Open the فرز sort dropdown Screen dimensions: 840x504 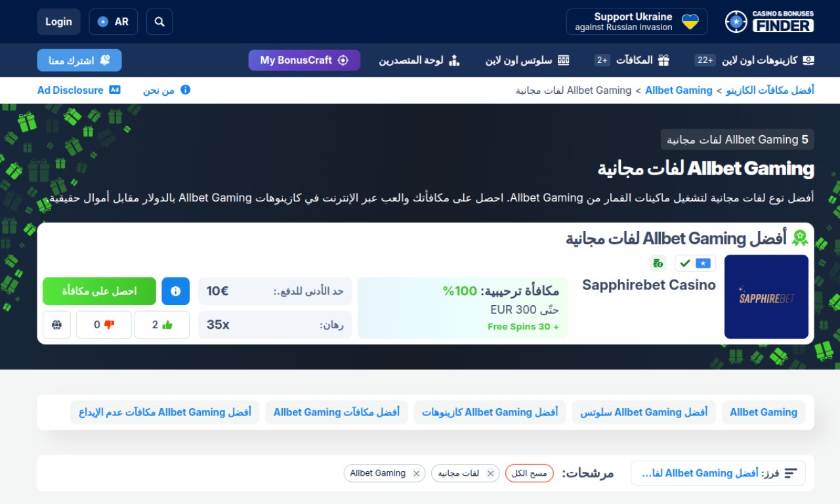click(x=717, y=473)
